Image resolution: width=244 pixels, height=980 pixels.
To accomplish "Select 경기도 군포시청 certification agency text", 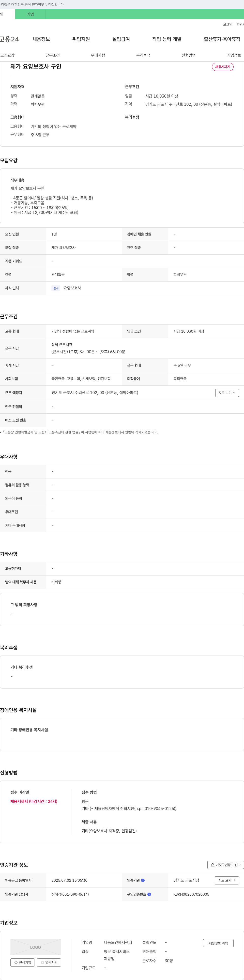I will click(x=186, y=880).
